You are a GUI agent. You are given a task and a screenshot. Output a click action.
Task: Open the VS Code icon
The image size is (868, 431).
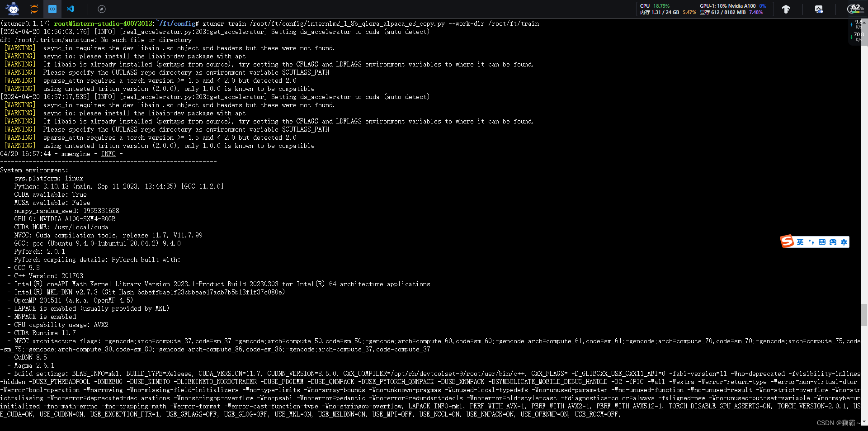(x=71, y=9)
